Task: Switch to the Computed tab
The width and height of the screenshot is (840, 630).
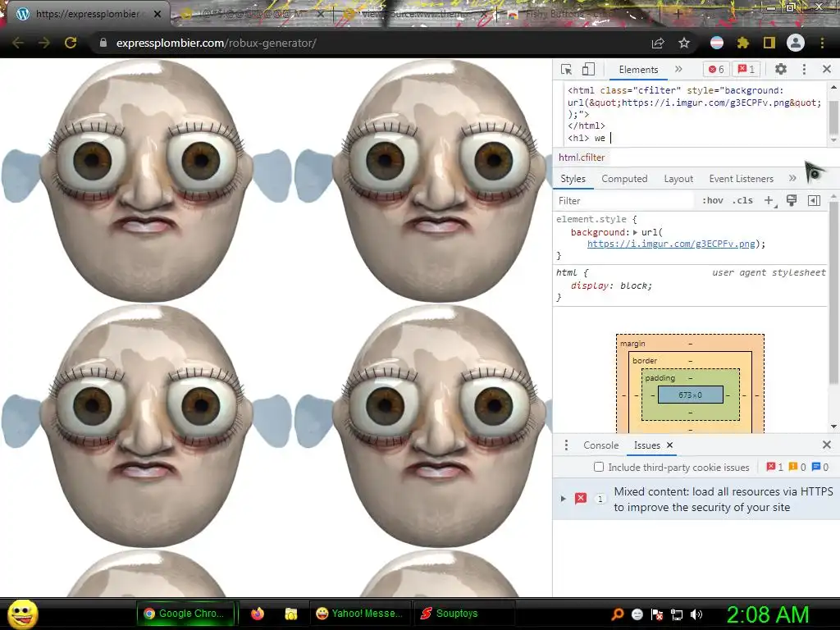Action: 624,179
